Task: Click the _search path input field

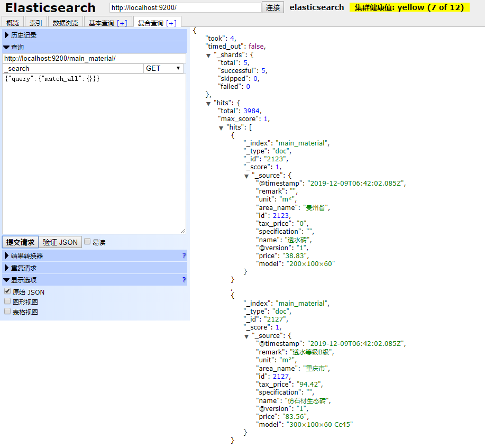Action: (x=72, y=68)
